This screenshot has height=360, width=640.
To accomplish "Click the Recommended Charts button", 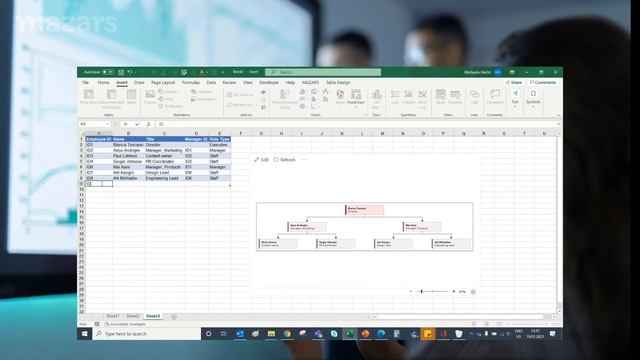I will coord(285,98).
